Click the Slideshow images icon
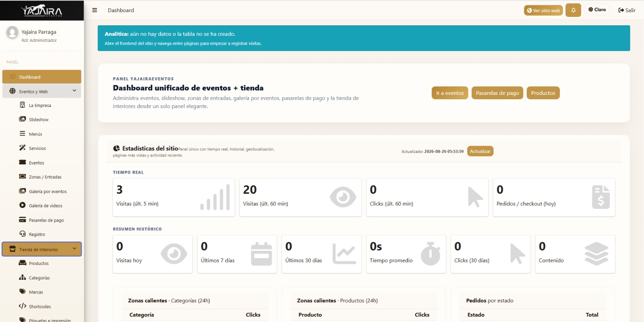This screenshot has width=644, height=322. click(x=23, y=119)
